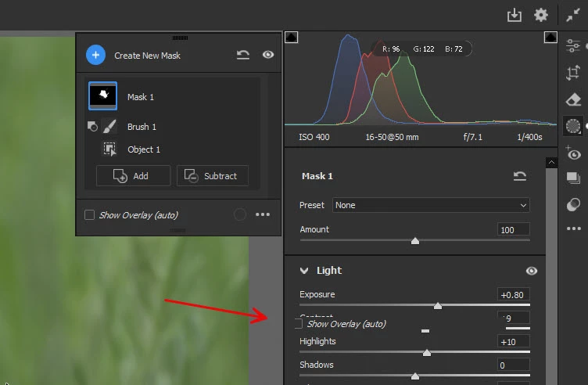
Task: Open the mask overlay options three-dot menu
Action: [x=263, y=214]
